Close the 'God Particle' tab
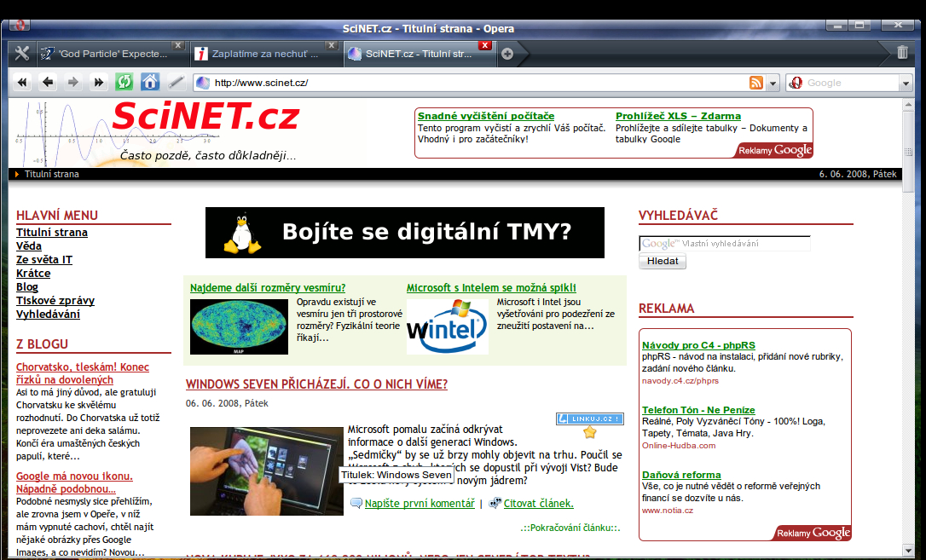Viewport: 926px width, 560px height. pos(178,45)
